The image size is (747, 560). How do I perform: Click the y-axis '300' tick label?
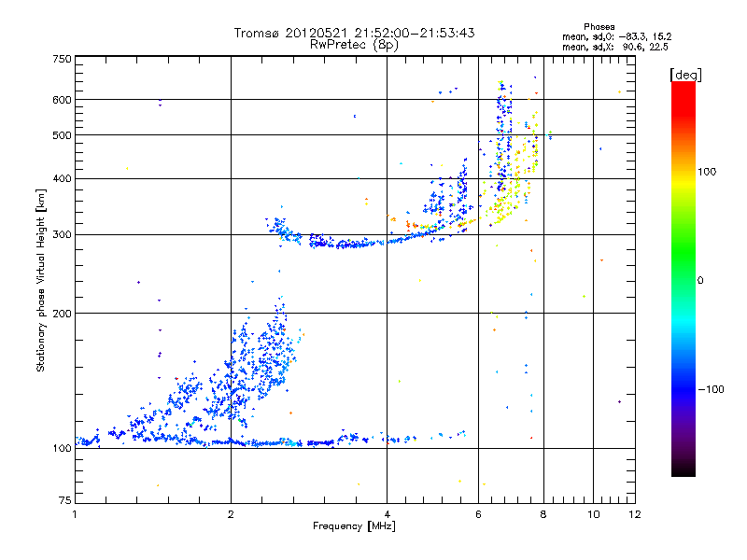coord(62,234)
